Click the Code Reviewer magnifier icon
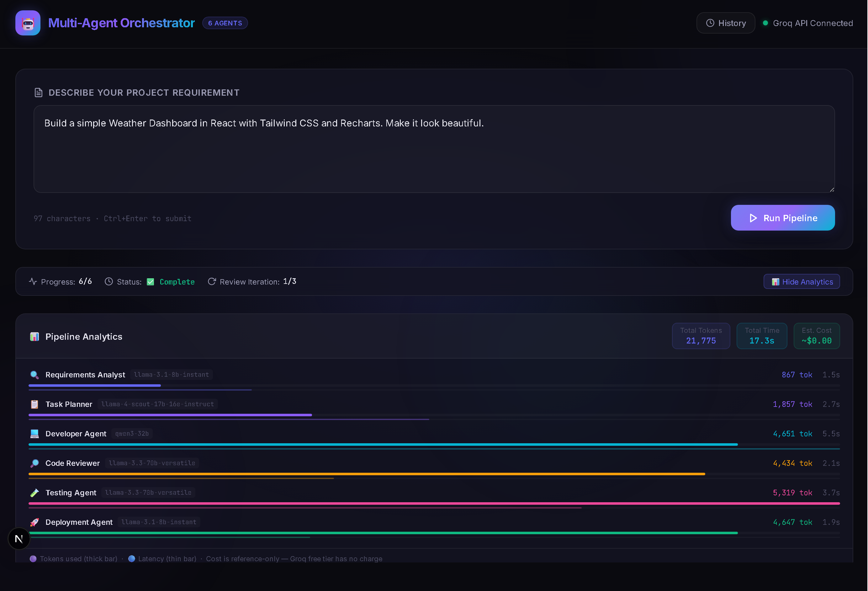 pos(34,463)
